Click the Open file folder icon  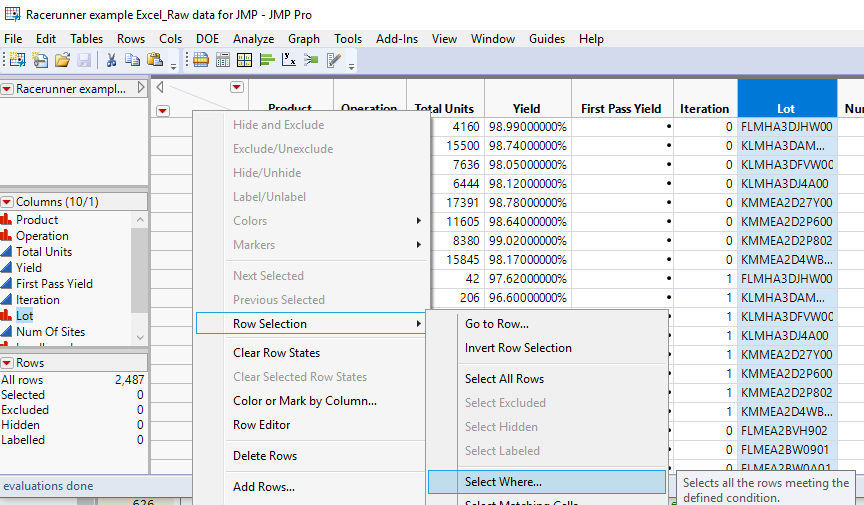point(62,60)
